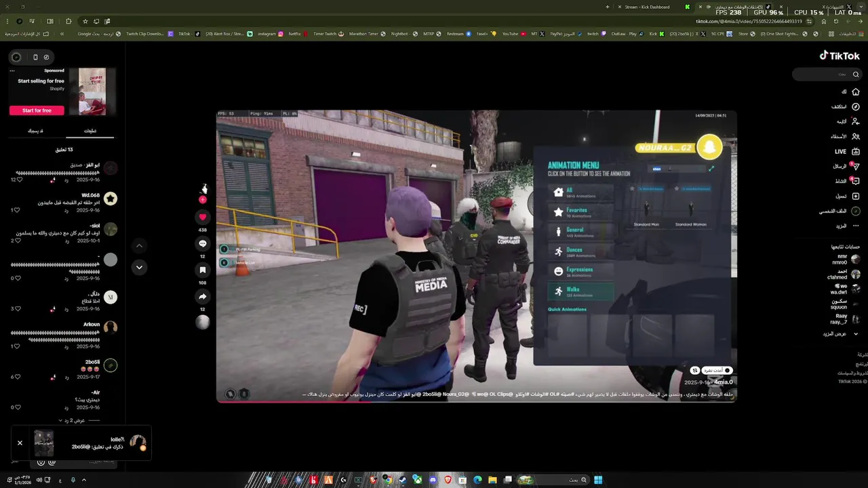Follow the creator with the red plus badge
Image resolution: width=868 pixels, height=488 pixels.
202,200
